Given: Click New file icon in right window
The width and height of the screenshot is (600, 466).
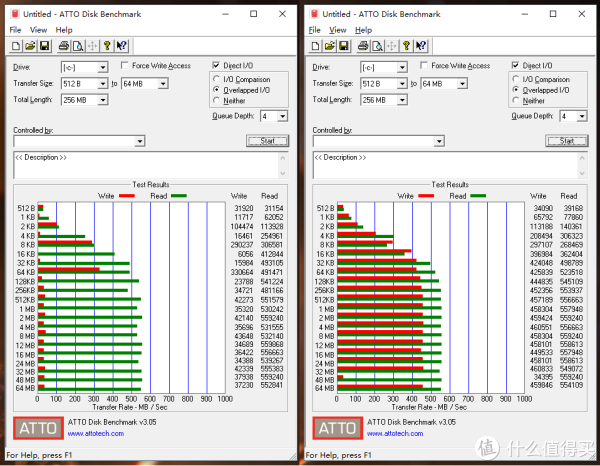Looking at the screenshot, I should click(x=315, y=46).
